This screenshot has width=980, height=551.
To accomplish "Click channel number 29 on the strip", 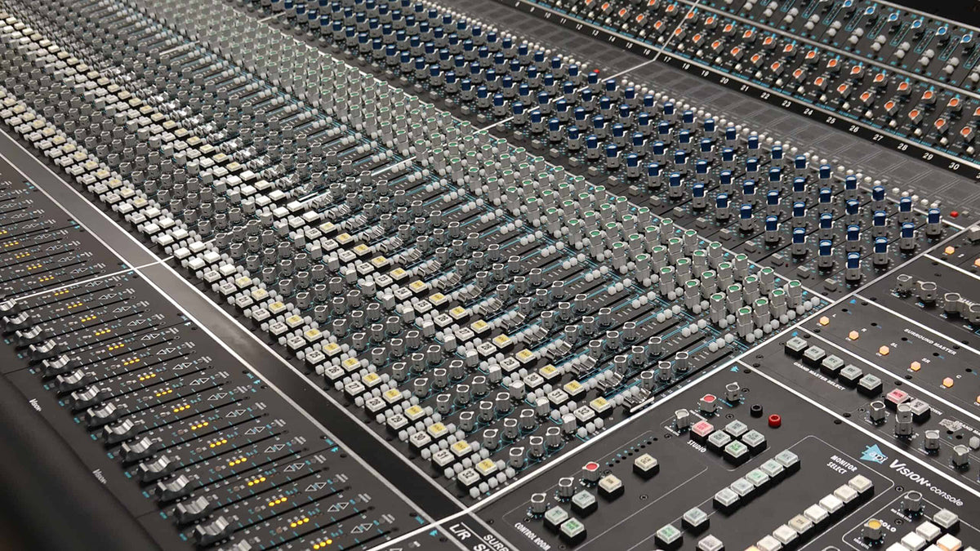I will click(x=928, y=156).
